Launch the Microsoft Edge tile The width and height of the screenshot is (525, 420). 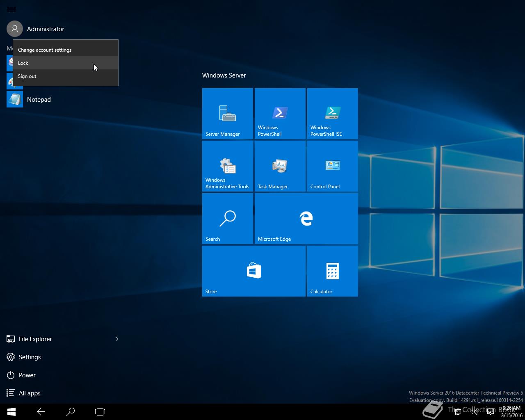pos(306,219)
